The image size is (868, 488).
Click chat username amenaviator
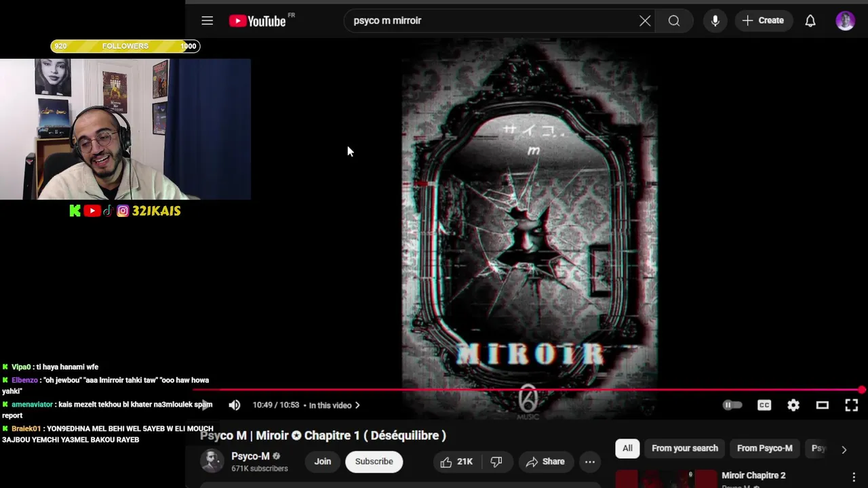point(32,405)
